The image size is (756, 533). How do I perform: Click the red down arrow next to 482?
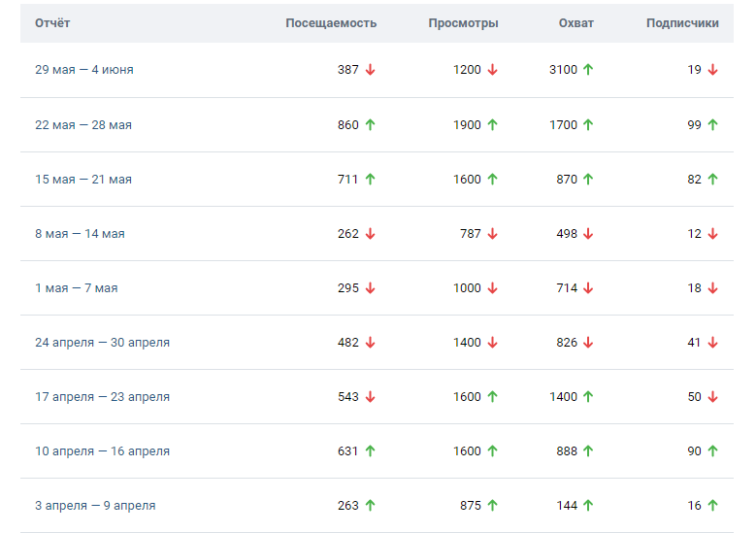[371, 343]
